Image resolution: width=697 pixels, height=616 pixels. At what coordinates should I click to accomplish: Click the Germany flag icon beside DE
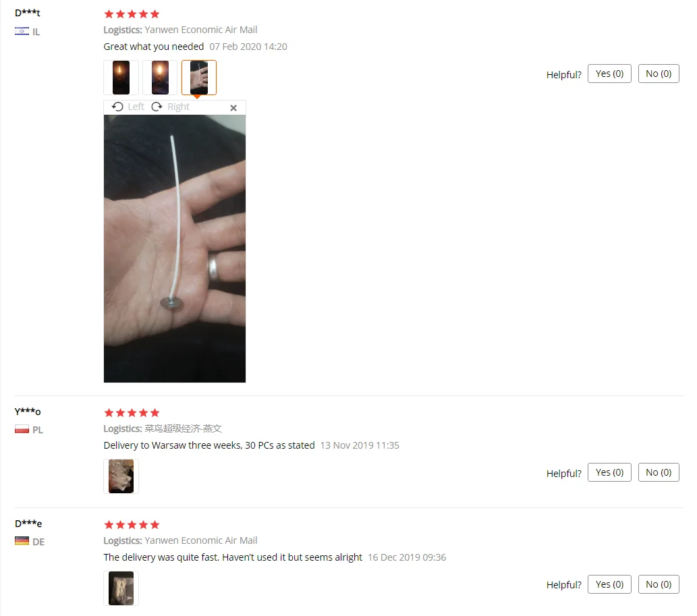[22, 541]
